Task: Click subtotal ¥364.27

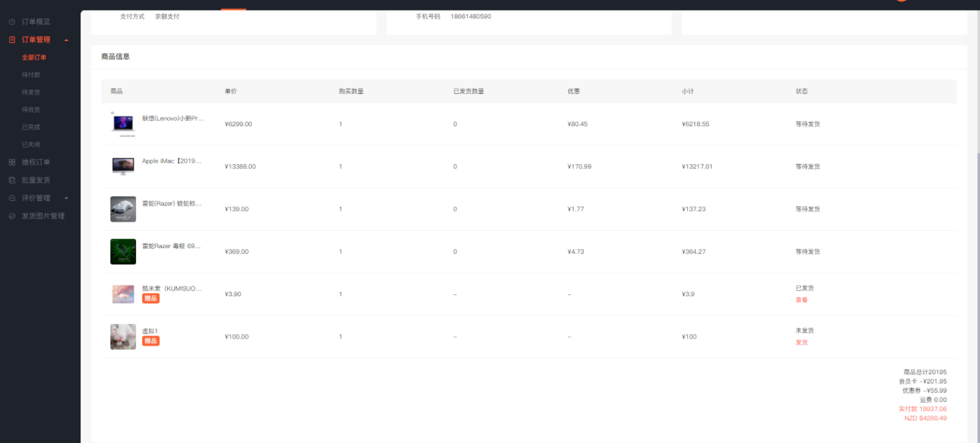Action: point(694,251)
